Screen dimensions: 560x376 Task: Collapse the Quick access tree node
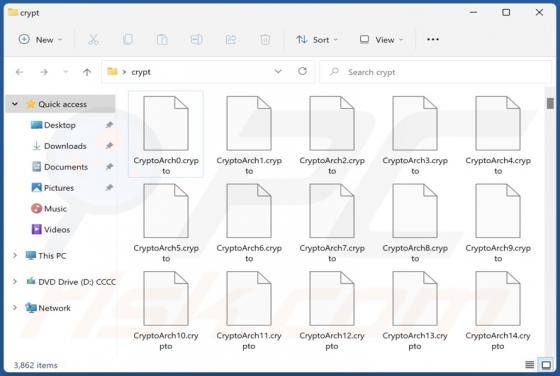click(15, 104)
